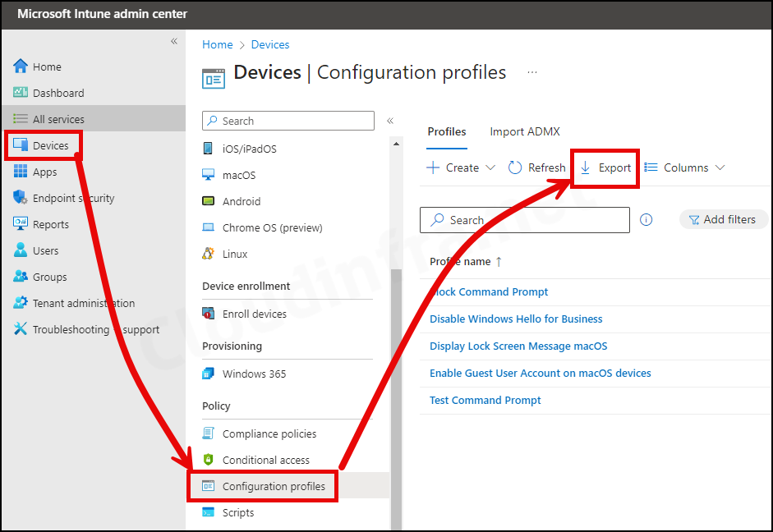
Task: Click the Conditional access shield icon
Action: click(208, 459)
